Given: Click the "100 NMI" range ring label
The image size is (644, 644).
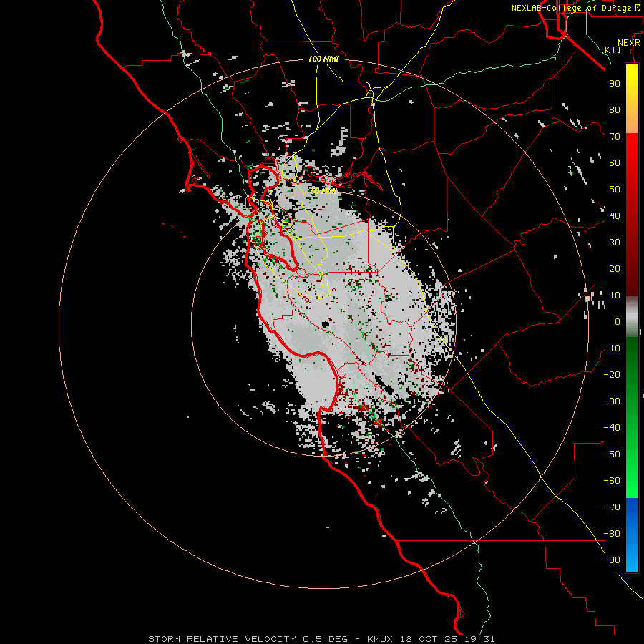Looking at the screenshot, I should pyautogui.click(x=323, y=59).
